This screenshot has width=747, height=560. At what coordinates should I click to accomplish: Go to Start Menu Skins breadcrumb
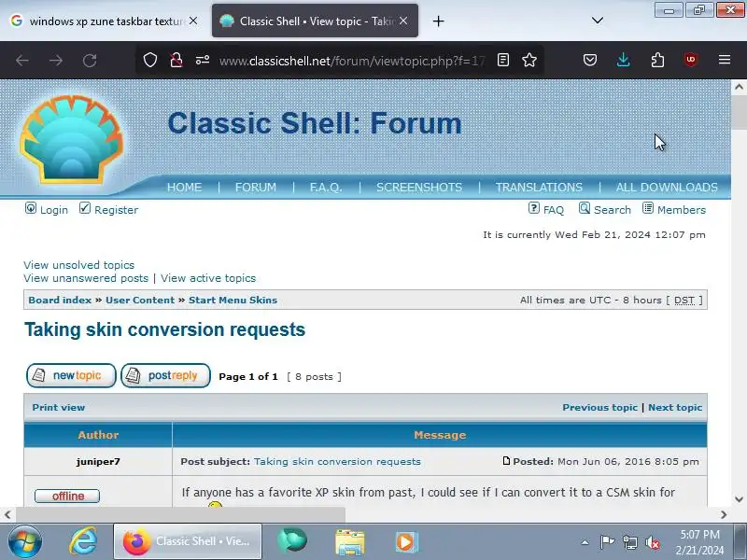[233, 300]
